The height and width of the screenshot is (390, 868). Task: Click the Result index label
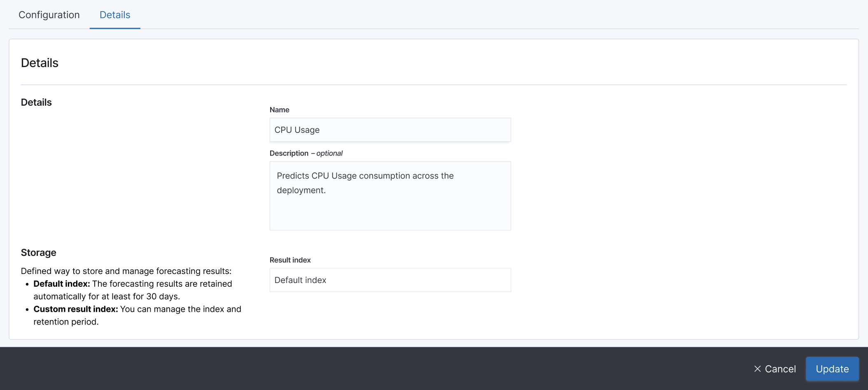[290, 260]
